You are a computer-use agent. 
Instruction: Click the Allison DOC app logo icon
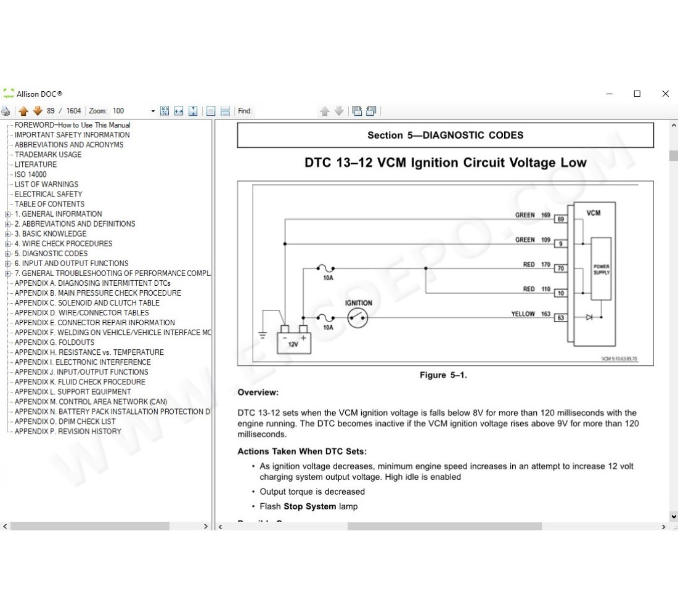point(8,94)
